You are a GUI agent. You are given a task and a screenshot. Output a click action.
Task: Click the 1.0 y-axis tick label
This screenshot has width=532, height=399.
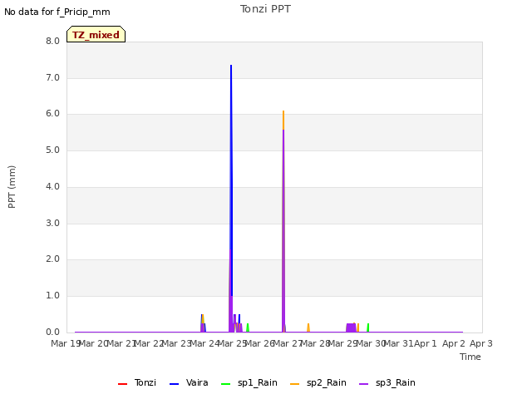[52, 296]
